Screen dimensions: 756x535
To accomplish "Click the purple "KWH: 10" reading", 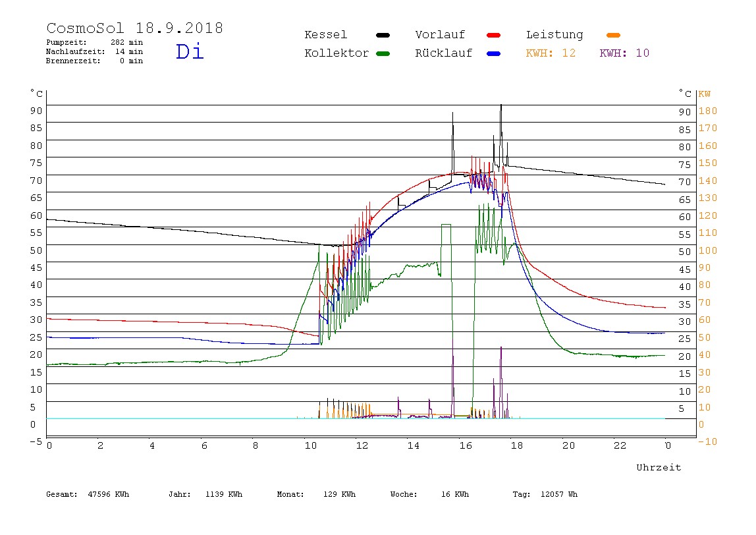I will [x=624, y=53].
